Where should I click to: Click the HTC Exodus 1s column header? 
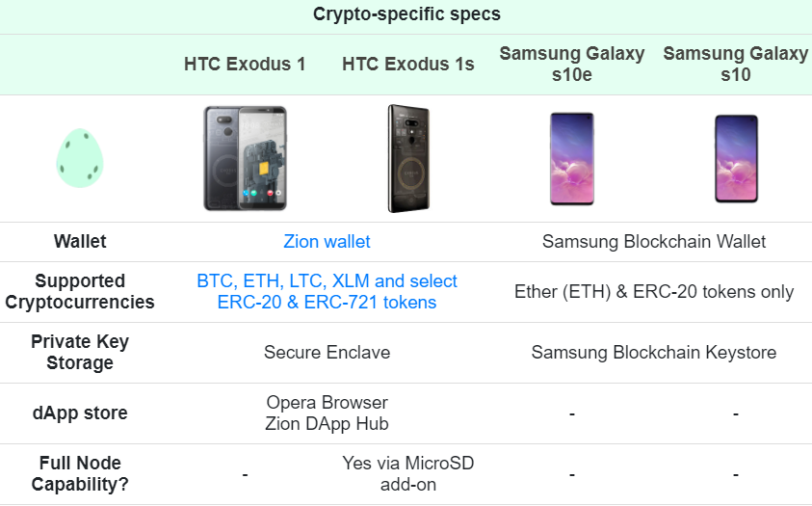[x=408, y=65]
